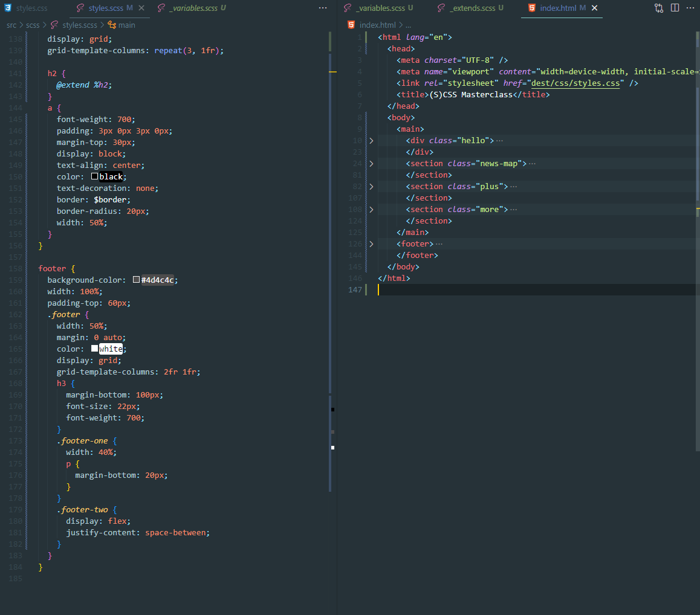Select styles.scss in the breadcrumb

(x=79, y=25)
